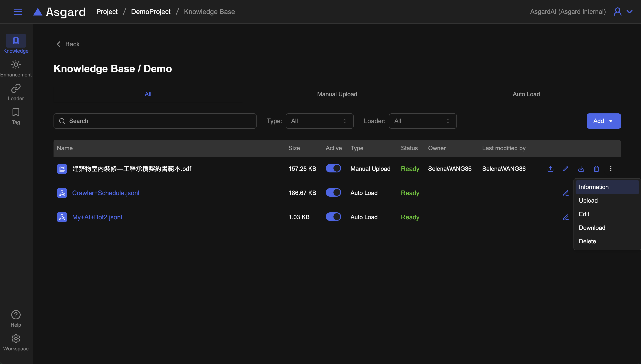Expand the Type filter dropdown
The width and height of the screenshot is (641, 364).
click(x=319, y=121)
